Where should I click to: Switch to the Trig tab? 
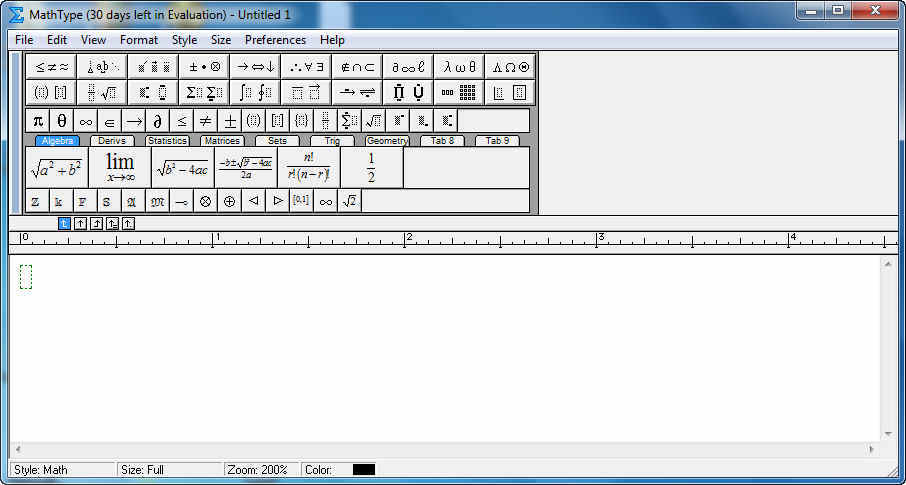pyautogui.click(x=332, y=140)
